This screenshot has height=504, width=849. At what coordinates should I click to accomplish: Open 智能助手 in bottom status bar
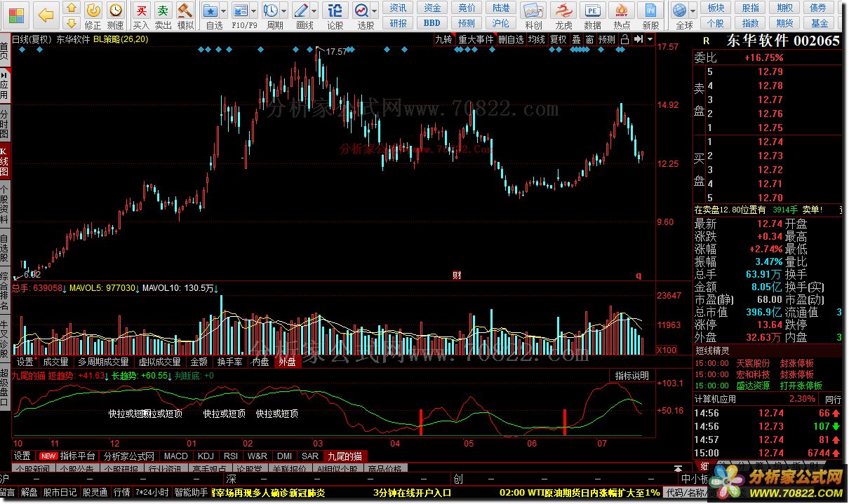(190, 493)
